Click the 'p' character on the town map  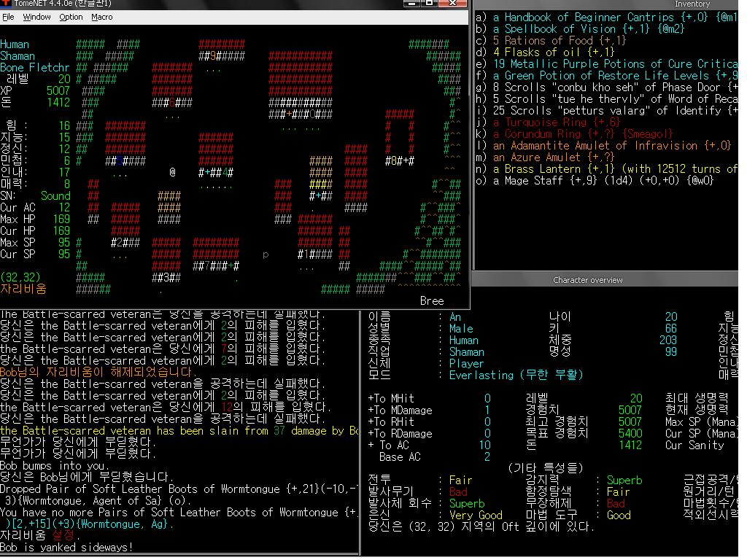[266, 254]
